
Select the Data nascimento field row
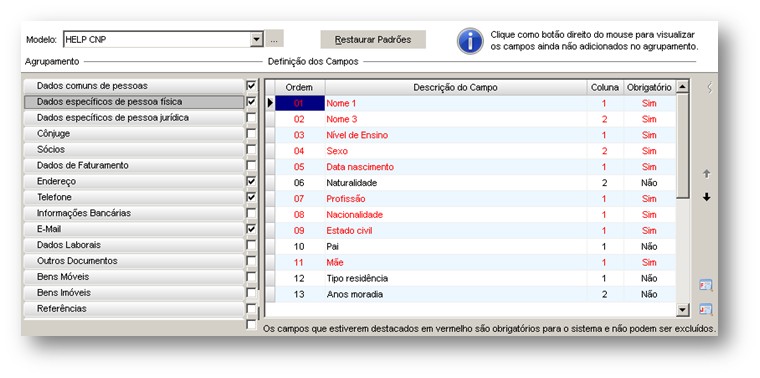(470, 167)
